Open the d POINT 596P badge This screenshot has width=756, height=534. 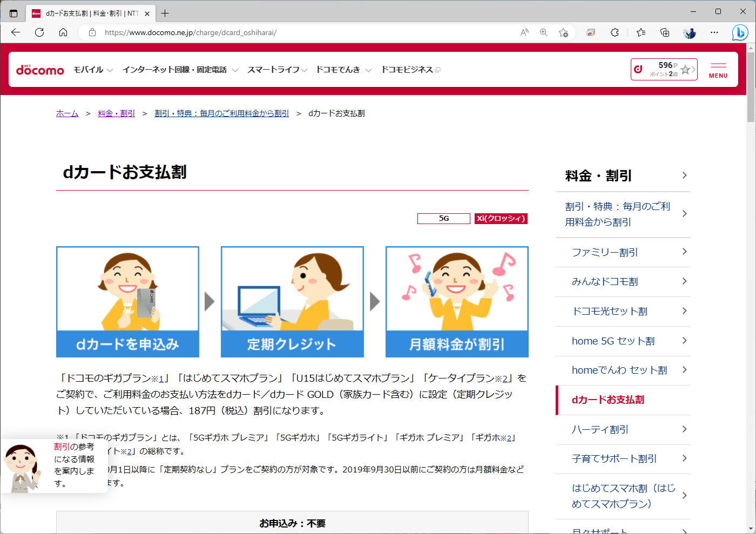pyautogui.click(x=664, y=69)
